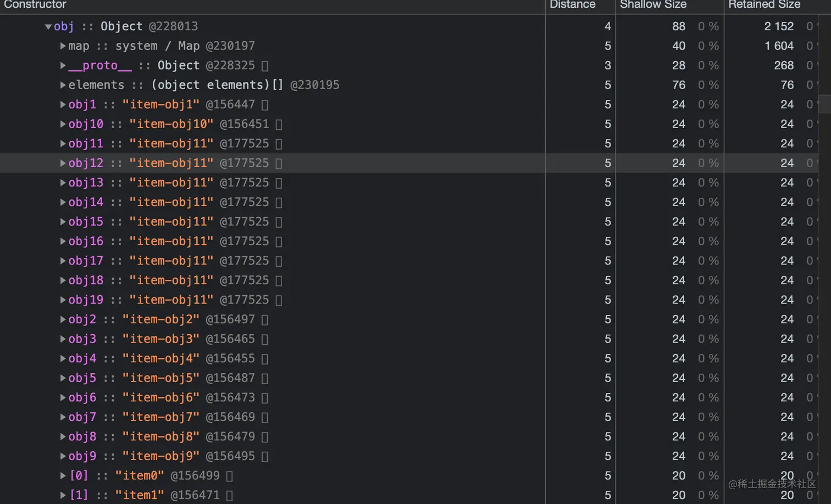Expand the map :: system / Map entry
This screenshot has width=831, height=504.
point(63,46)
